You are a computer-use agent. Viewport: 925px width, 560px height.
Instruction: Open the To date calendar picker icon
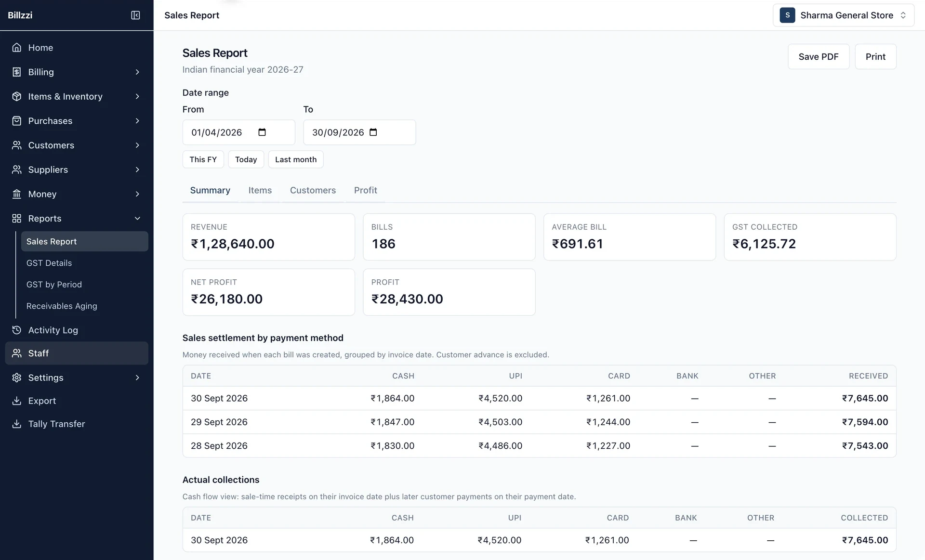click(373, 132)
